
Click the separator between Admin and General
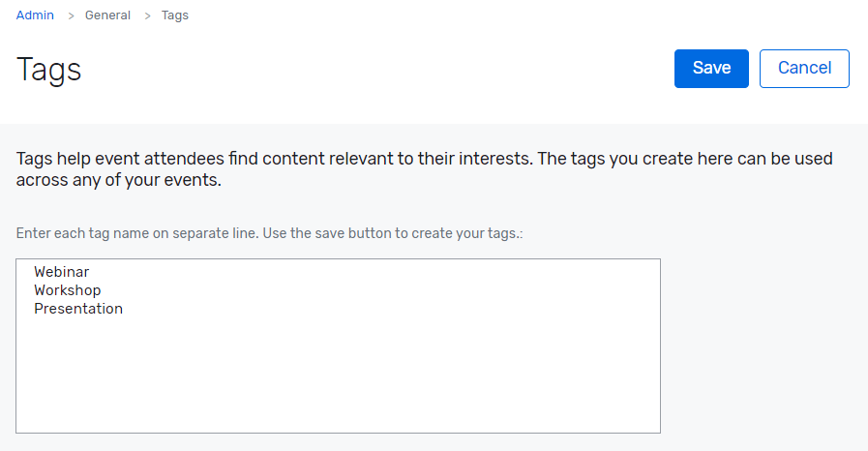coord(71,15)
